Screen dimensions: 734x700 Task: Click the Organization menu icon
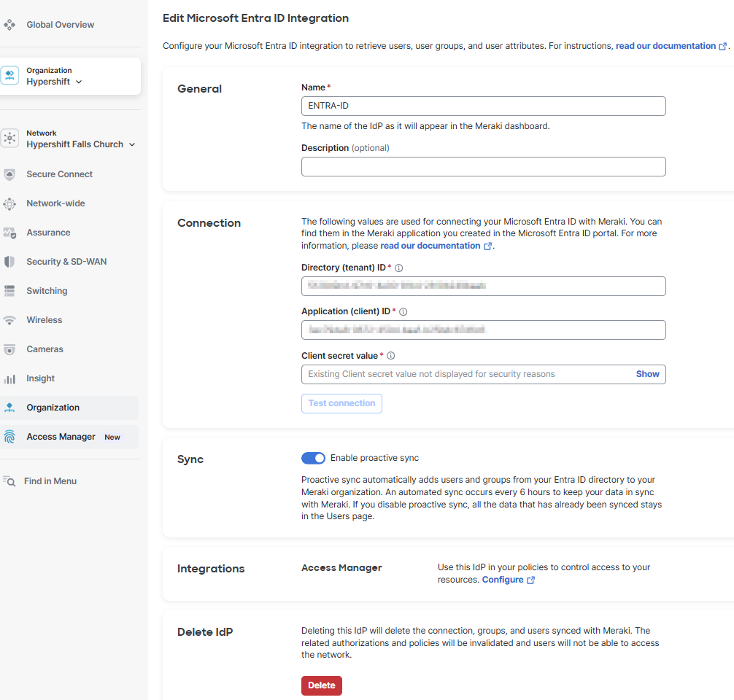(9, 408)
